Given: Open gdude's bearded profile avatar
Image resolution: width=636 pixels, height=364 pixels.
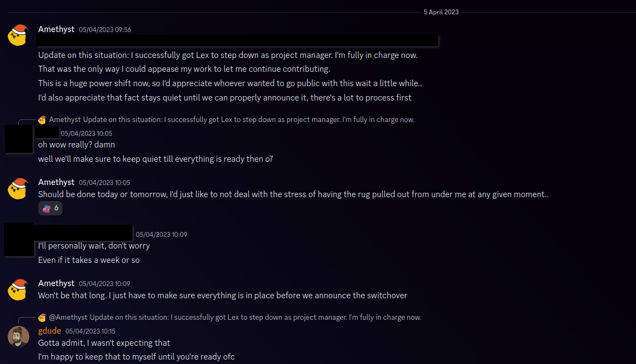Looking at the screenshot, I should [18, 336].
